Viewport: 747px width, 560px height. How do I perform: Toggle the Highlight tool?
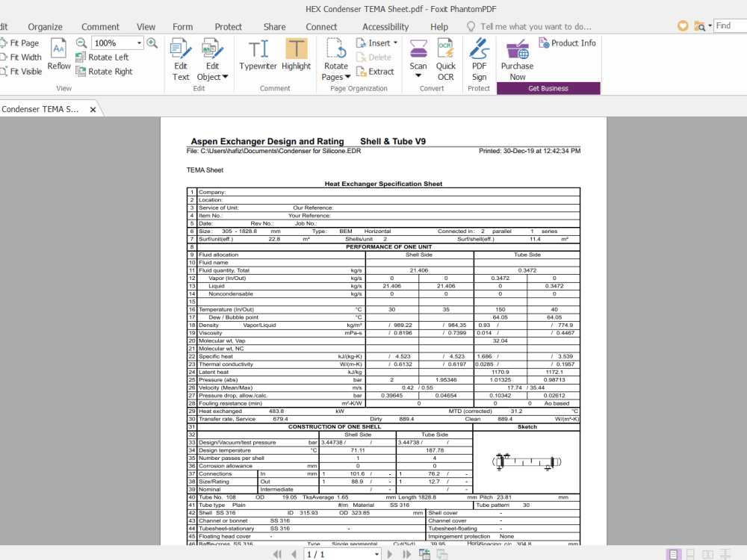tap(296, 55)
